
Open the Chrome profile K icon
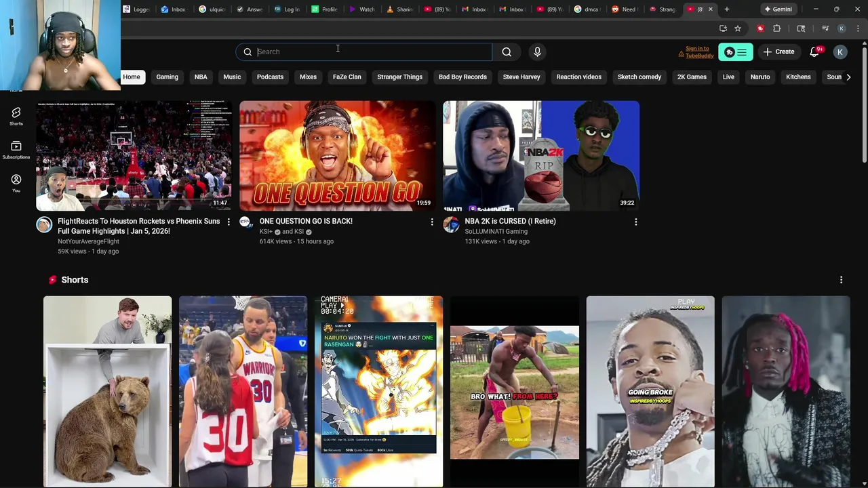pyautogui.click(x=842, y=28)
